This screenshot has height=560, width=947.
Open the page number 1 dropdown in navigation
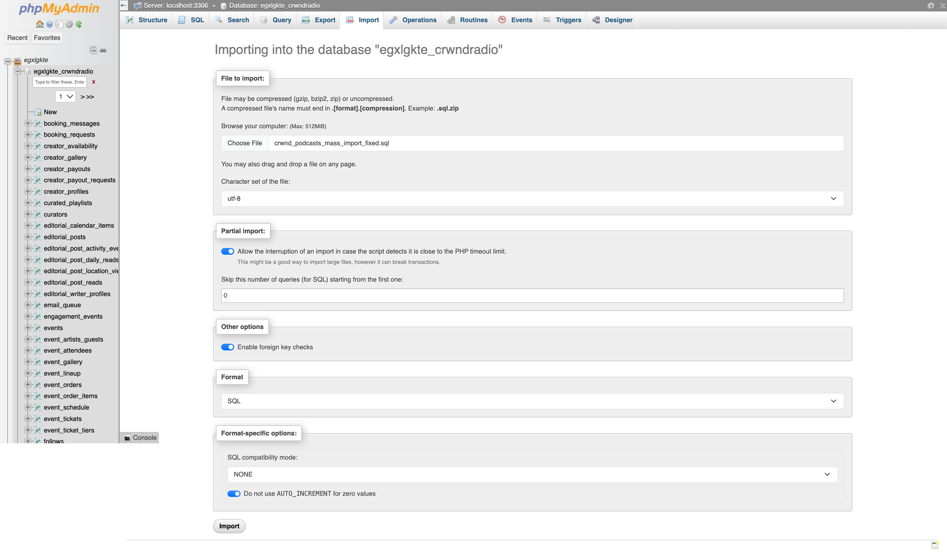(x=65, y=96)
